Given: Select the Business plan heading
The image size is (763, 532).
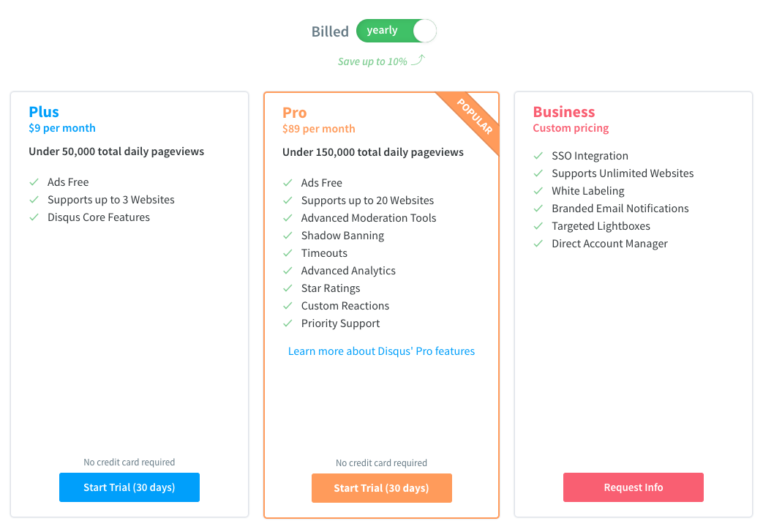Looking at the screenshot, I should [564, 112].
